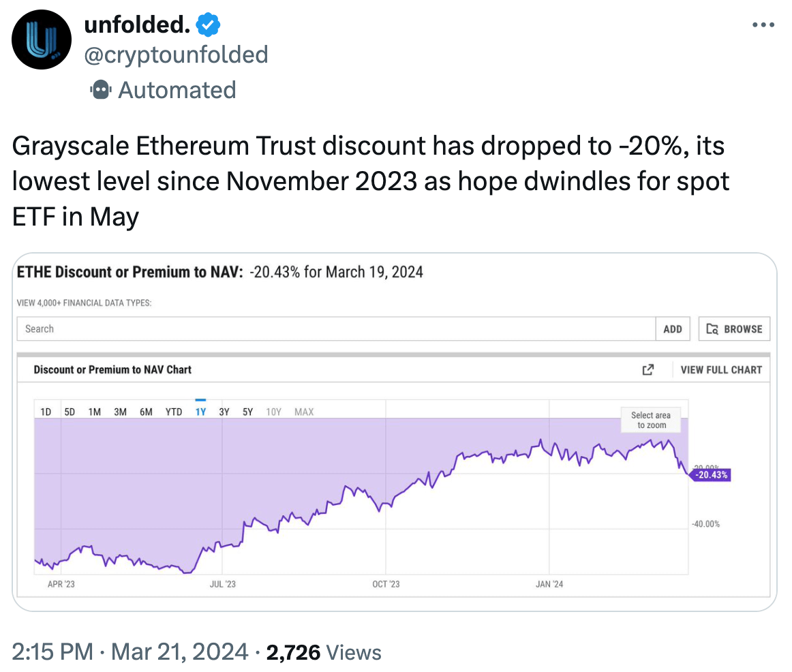This screenshot has width=792, height=672.
Task: Activate the 1D range option
Action: tap(44, 411)
